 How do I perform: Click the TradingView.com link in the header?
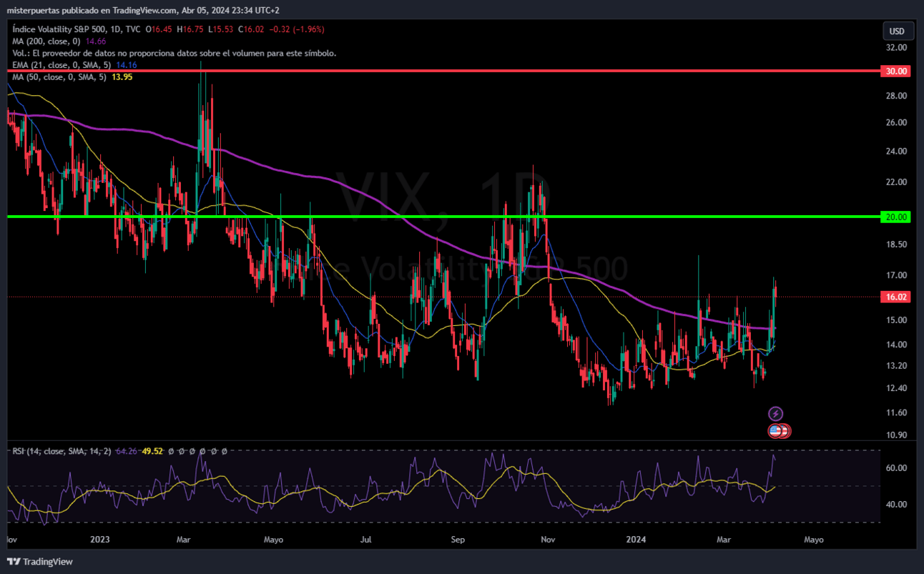(144, 10)
